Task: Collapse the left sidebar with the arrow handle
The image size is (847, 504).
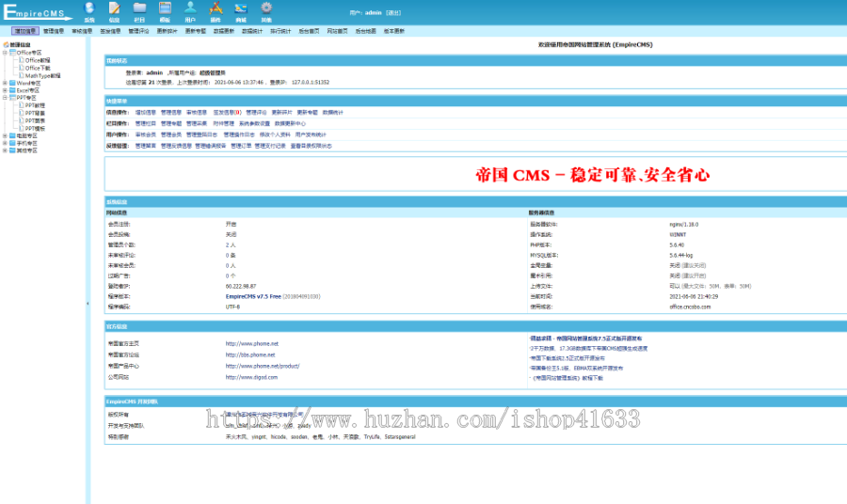Action: tap(88, 304)
